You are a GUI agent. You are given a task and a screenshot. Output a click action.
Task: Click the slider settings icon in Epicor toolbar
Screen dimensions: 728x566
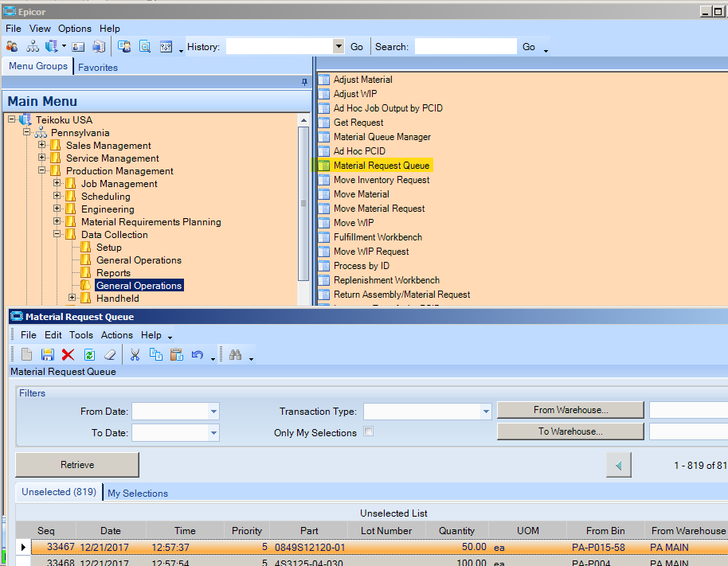click(166, 46)
